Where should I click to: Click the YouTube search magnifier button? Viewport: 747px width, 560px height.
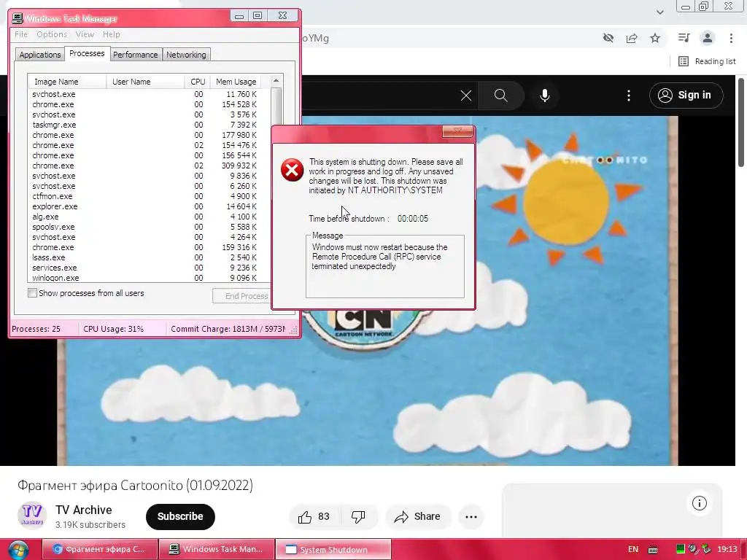(500, 96)
